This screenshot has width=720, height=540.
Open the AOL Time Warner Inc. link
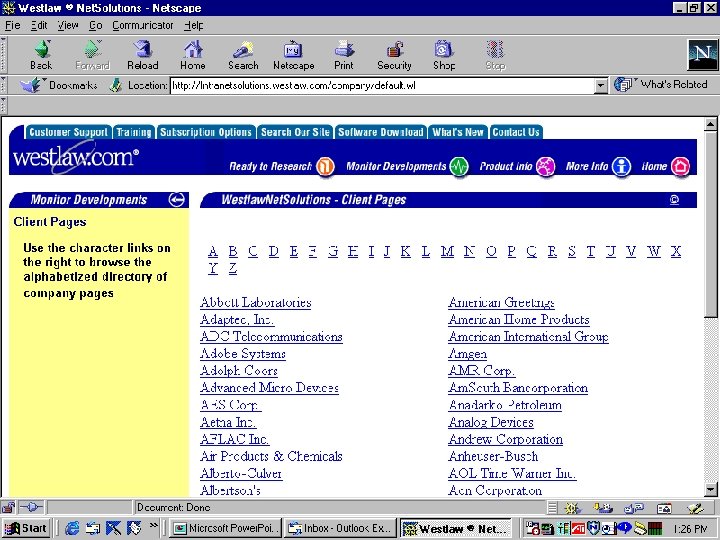pyautogui.click(x=512, y=473)
